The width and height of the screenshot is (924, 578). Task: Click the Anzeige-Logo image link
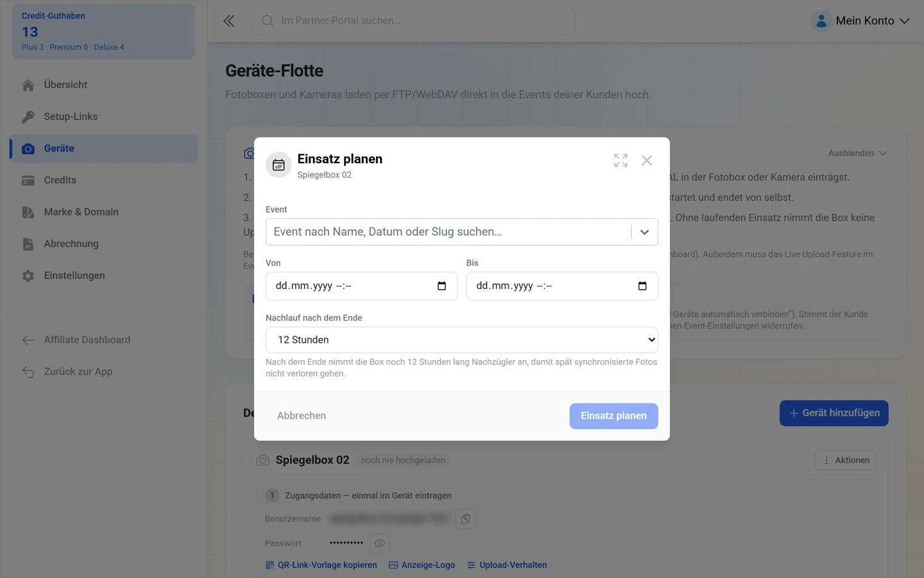click(422, 565)
